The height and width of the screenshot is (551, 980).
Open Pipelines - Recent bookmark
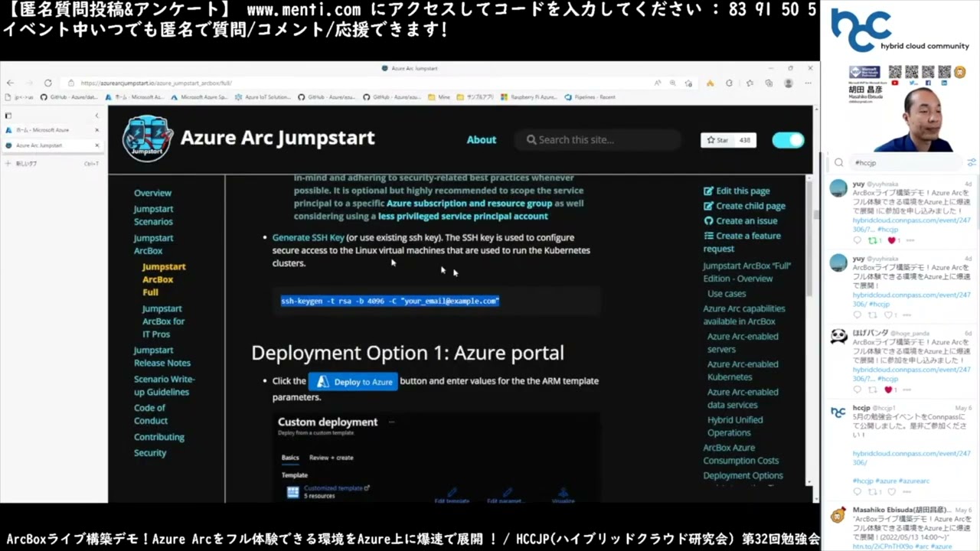pyautogui.click(x=590, y=97)
